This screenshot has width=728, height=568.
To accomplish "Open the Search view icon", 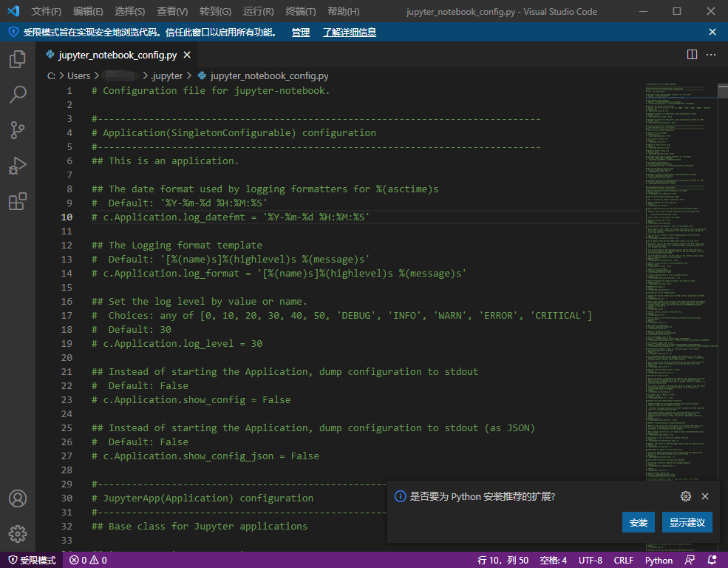I will coord(18,94).
